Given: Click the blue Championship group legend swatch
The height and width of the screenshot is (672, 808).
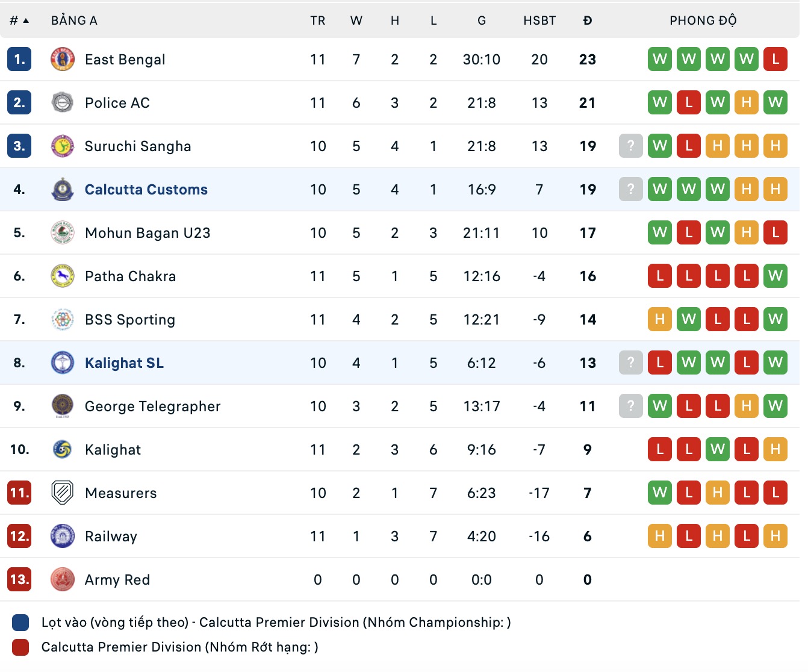Looking at the screenshot, I should 20,623.
